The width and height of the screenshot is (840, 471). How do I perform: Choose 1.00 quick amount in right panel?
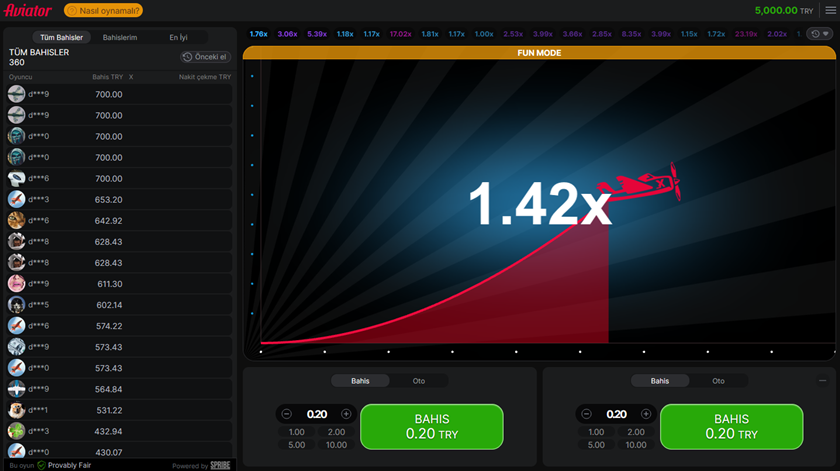596,432
